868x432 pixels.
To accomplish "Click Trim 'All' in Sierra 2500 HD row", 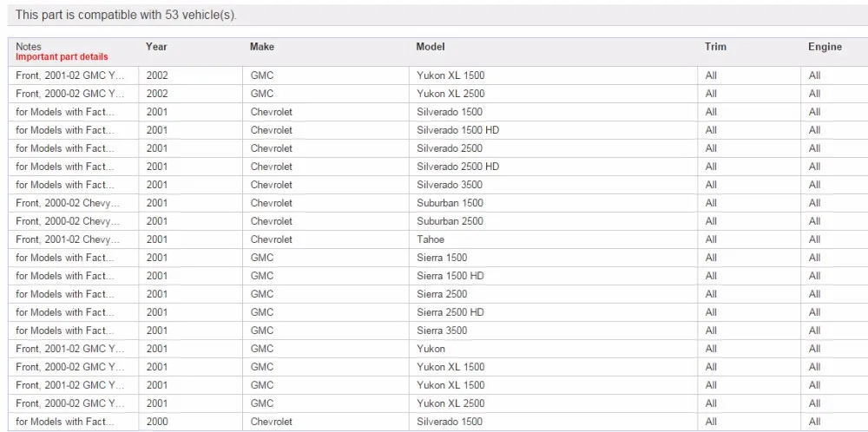I will tap(711, 312).
